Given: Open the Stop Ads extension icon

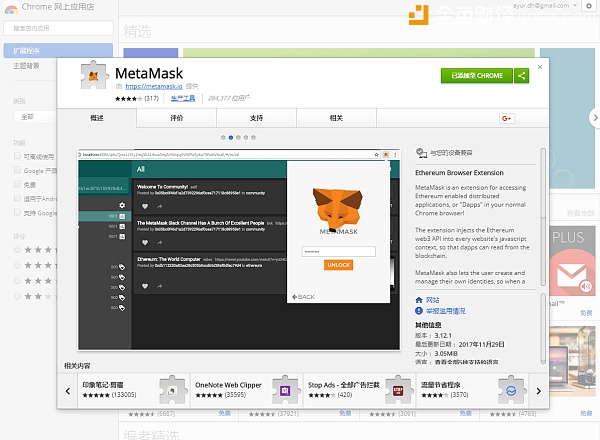Looking at the screenshot, I should click(x=398, y=390).
